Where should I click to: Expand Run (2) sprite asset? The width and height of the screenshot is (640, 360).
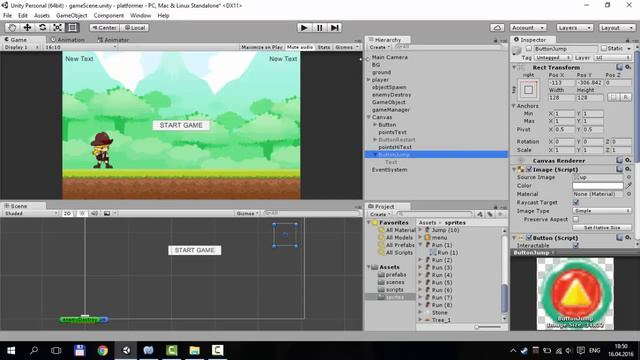420,260
